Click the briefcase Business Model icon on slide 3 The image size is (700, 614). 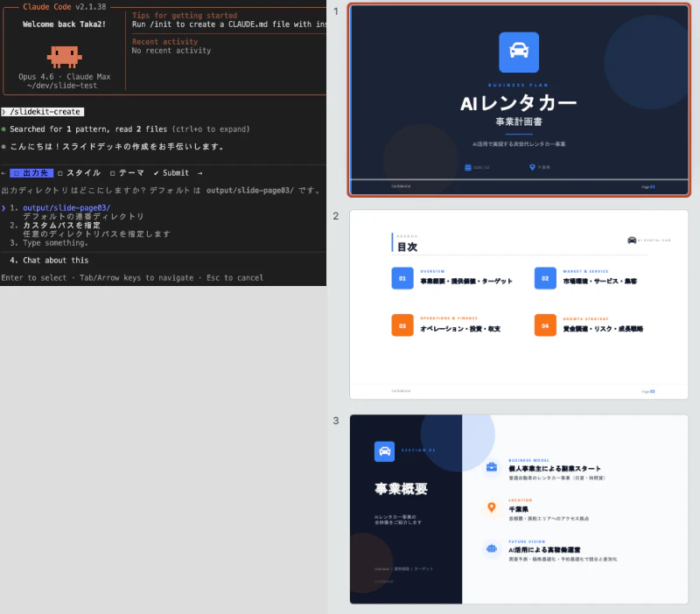[492, 467]
